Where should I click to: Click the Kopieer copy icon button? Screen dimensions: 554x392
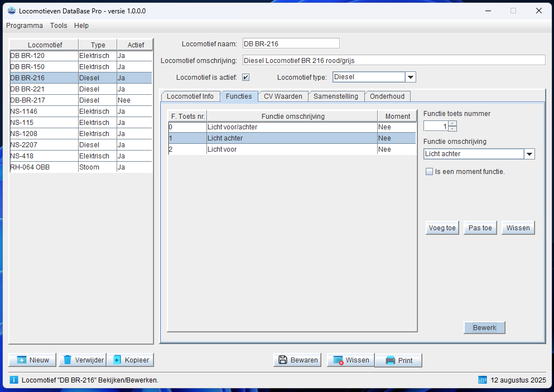pyautogui.click(x=130, y=360)
